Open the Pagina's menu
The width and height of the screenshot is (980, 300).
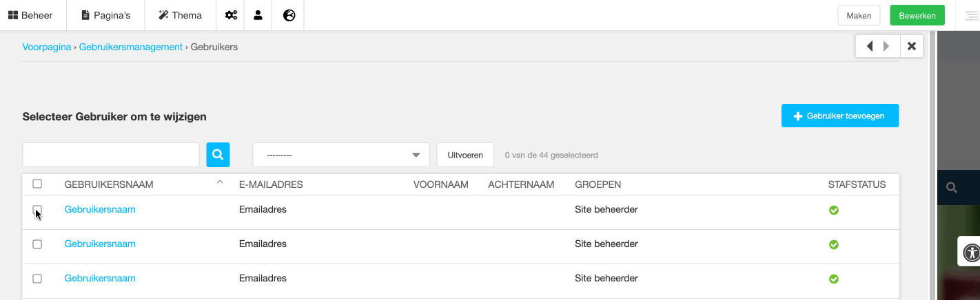pyautogui.click(x=105, y=15)
